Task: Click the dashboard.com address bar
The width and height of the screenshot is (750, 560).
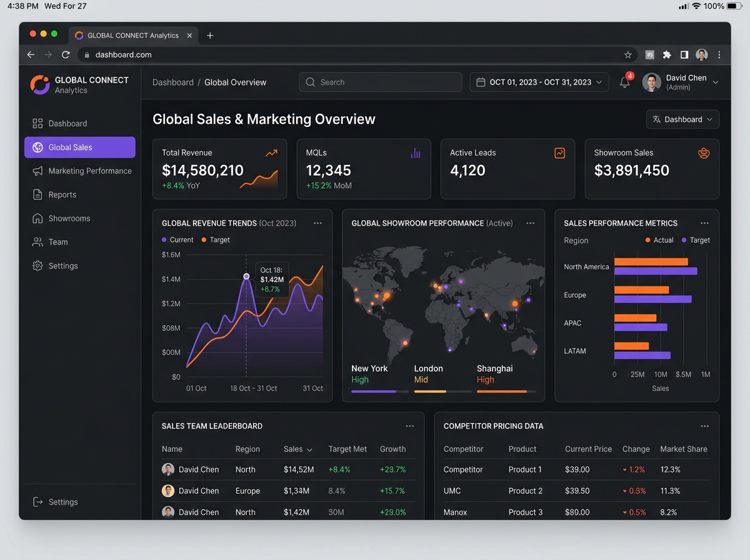Action: [x=356, y=55]
